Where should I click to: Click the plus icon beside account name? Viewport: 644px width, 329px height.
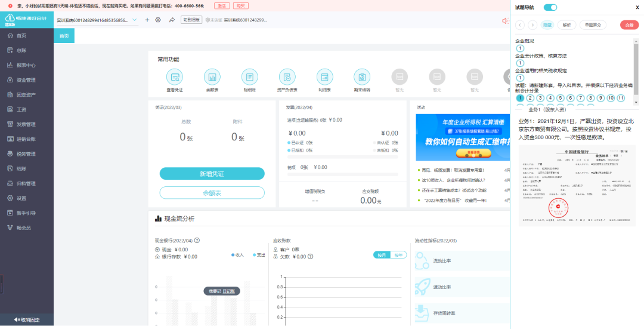[x=147, y=20]
